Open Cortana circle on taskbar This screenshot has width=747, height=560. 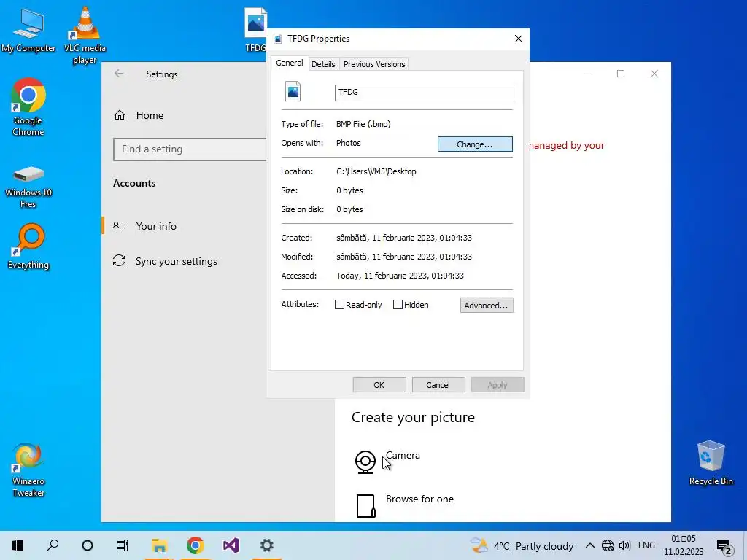pyautogui.click(x=88, y=545)
